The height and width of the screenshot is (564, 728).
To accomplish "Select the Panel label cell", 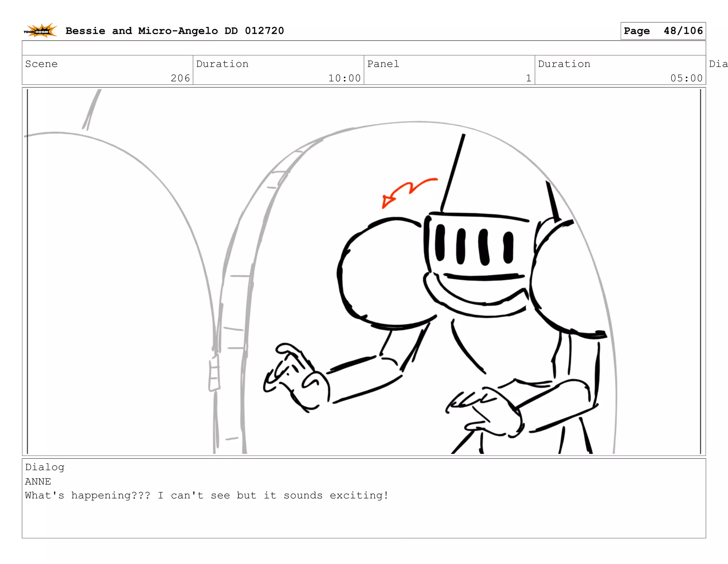I will [x=383, y=64].
